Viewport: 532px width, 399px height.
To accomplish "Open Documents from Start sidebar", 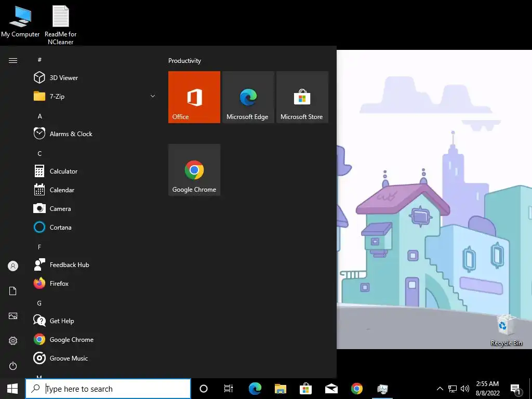I will (13, 291).
